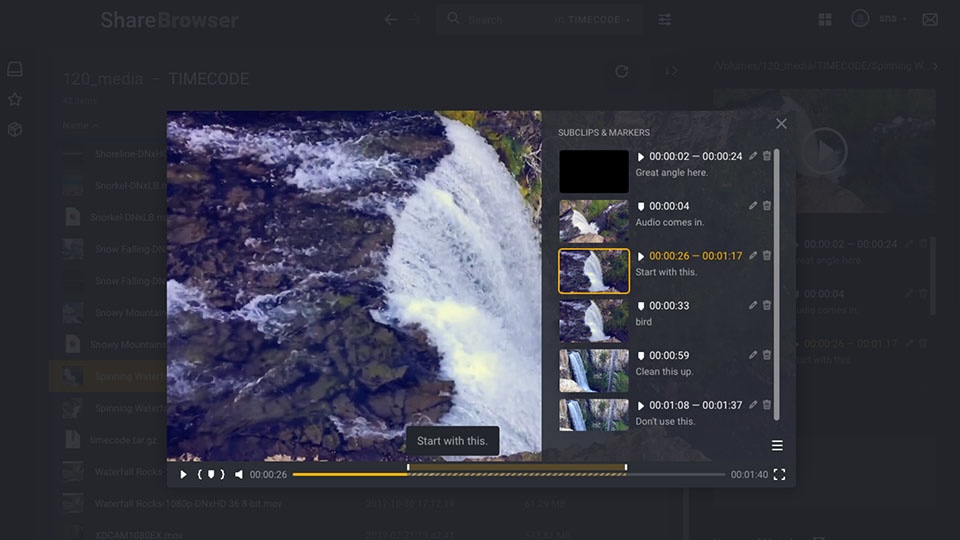
Task: Select the 'Audio comes in.' thumbnail
Action: [x=594, y=221]
